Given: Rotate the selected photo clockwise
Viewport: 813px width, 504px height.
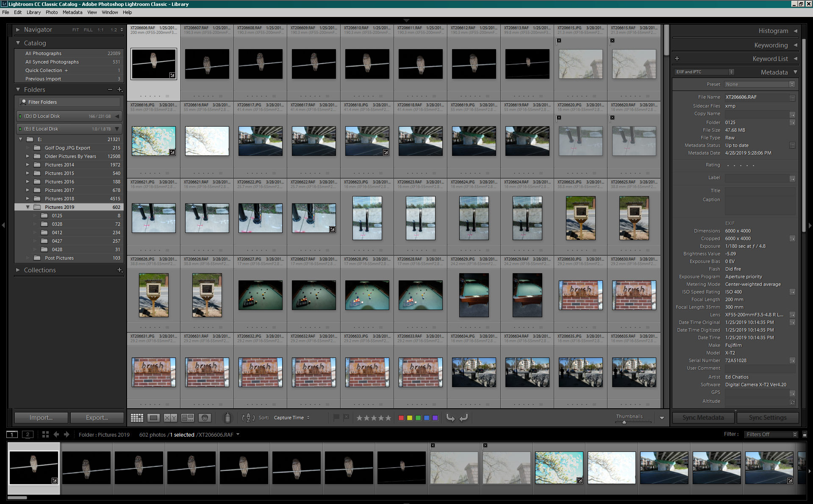Looking at the screenshot, I should 463,418.
